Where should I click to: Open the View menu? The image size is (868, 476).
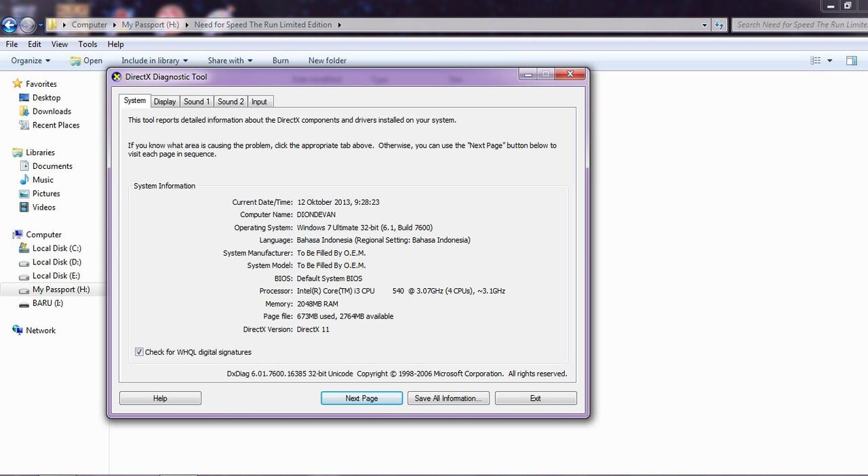pyautogui.click(x=60, y=44)
